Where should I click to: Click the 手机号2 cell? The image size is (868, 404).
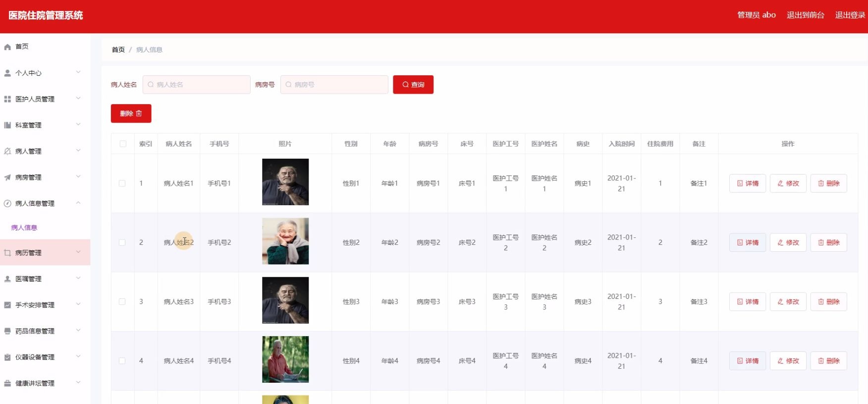(x=219, y=242)
